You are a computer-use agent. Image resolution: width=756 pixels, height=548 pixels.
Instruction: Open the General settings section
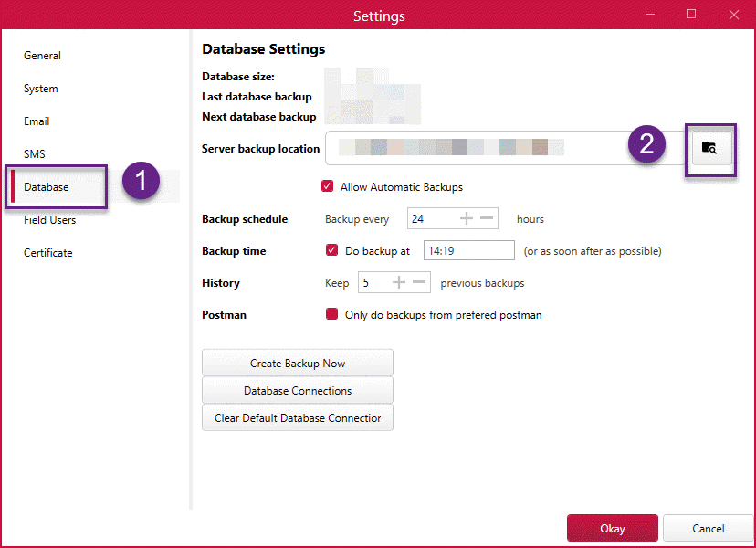(42, 56)
